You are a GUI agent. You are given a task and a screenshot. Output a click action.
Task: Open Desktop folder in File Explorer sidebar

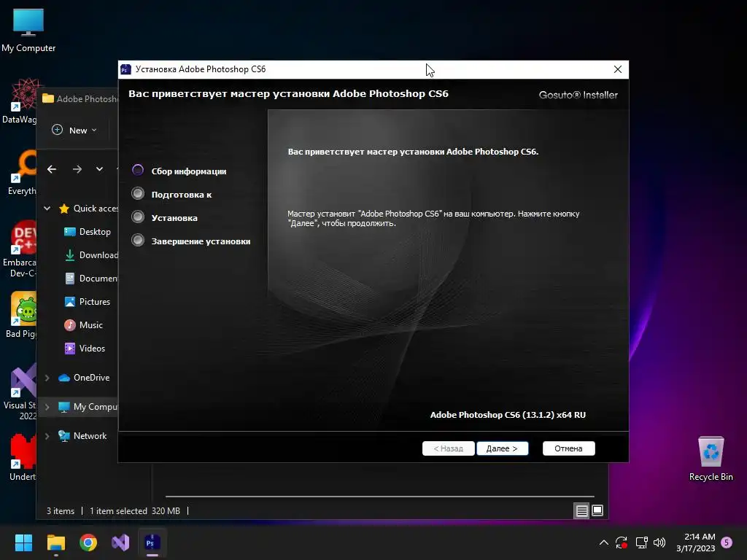tap(88, 231)
